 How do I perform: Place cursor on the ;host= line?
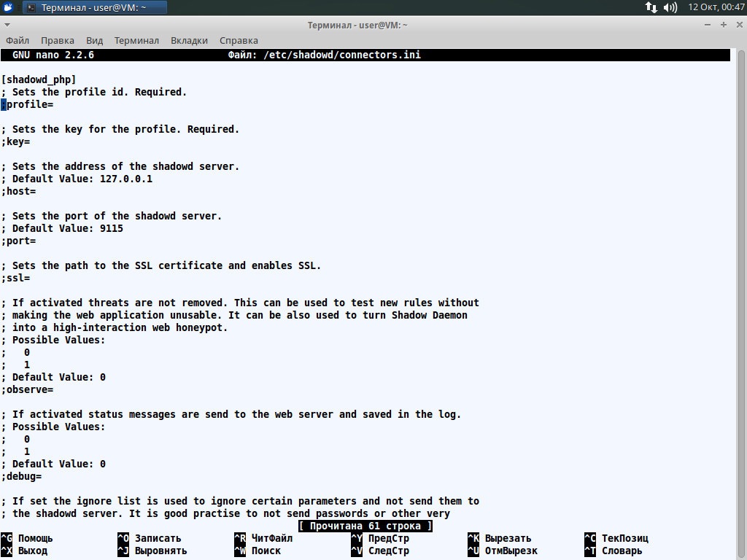point(18,191)
